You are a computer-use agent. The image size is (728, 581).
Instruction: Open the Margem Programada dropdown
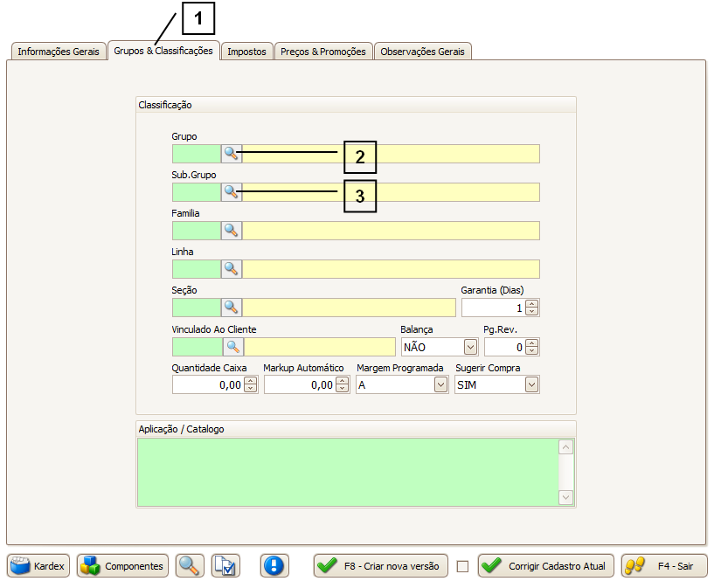click(440, 385)
